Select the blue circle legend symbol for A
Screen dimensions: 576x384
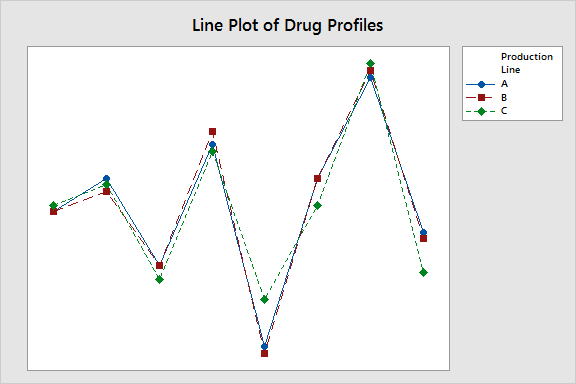coord(481,85)
